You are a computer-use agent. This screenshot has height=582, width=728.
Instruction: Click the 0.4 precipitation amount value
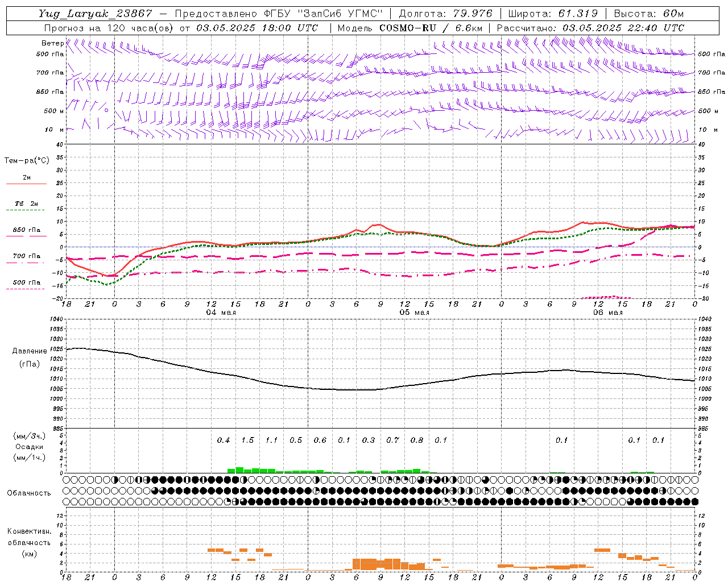pos(224,440)
